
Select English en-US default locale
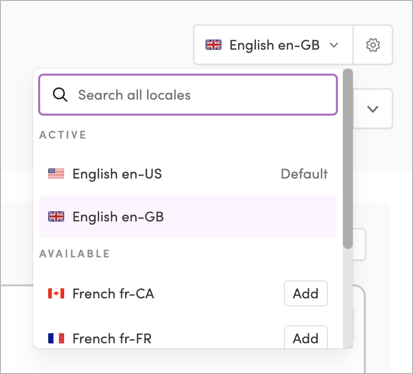188,174
